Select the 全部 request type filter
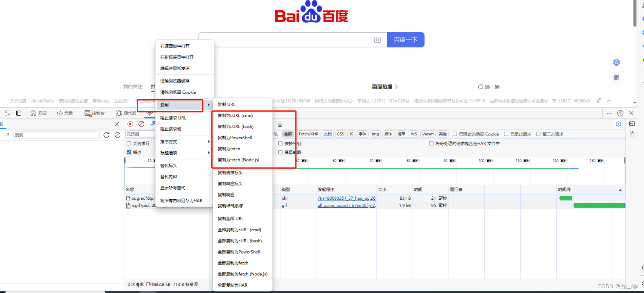The image size is (644, 293). 288,134
